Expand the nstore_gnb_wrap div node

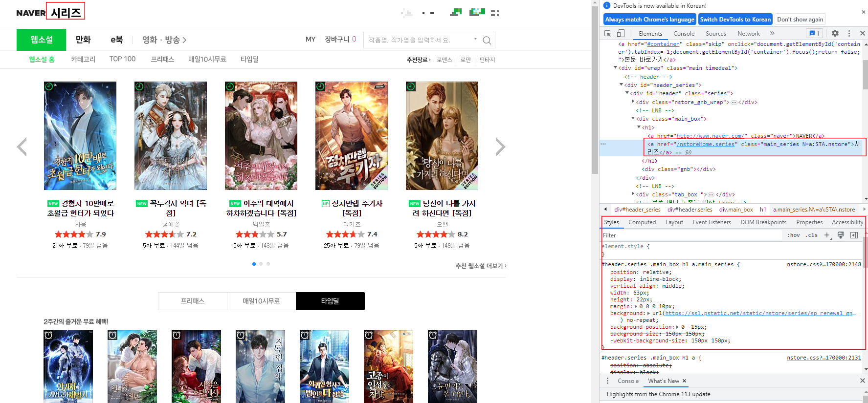pos(633,102)
